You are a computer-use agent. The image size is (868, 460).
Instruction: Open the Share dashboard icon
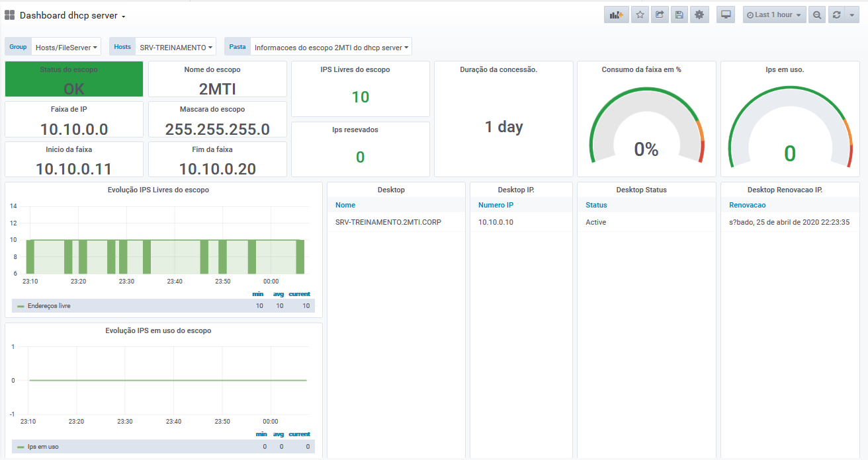click(660, 15)
